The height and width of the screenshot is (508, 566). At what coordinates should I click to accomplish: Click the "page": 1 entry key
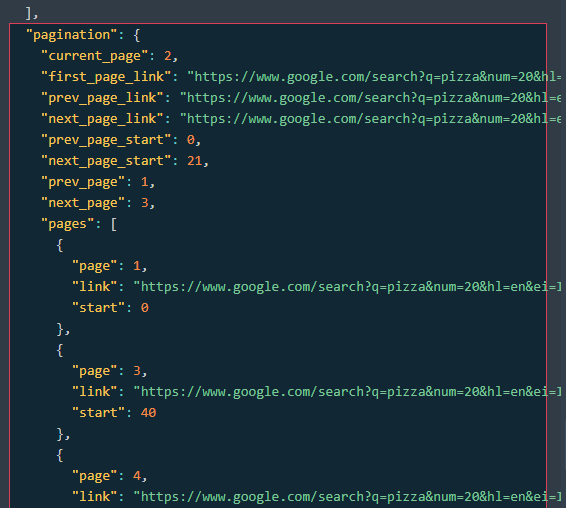point(94,266)
